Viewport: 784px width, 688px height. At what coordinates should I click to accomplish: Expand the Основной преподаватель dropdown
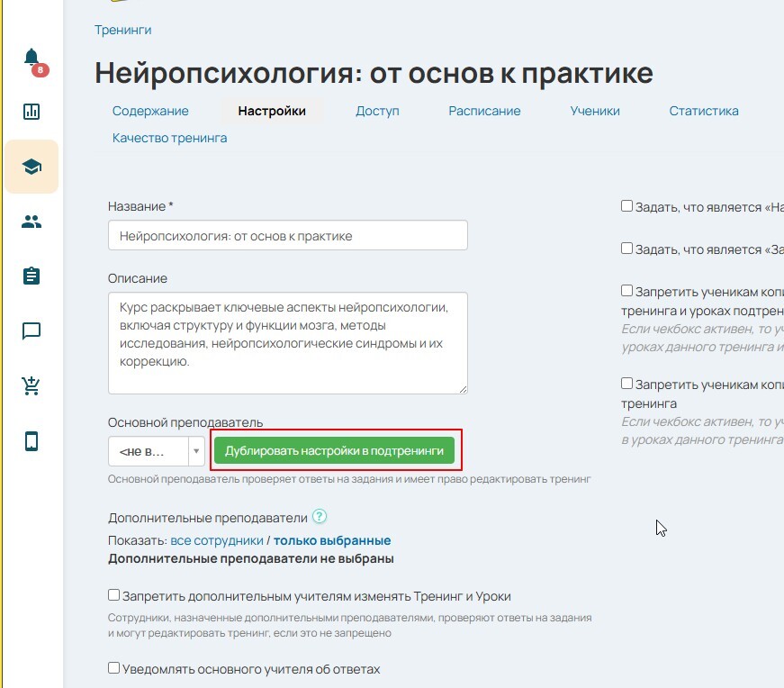(196, 450)
